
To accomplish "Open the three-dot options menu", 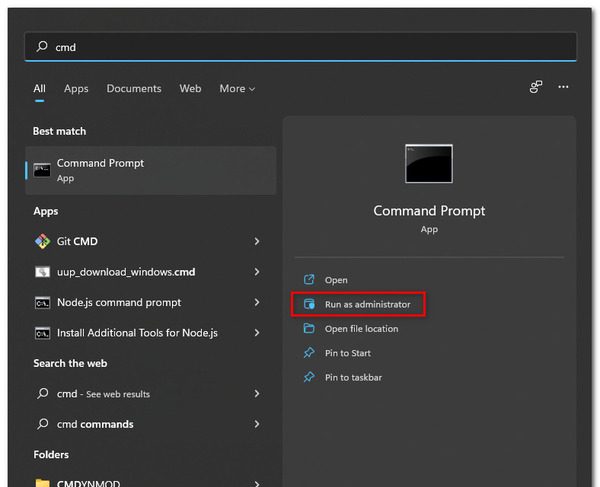I will pyautogui.click(x=563, y=87).
